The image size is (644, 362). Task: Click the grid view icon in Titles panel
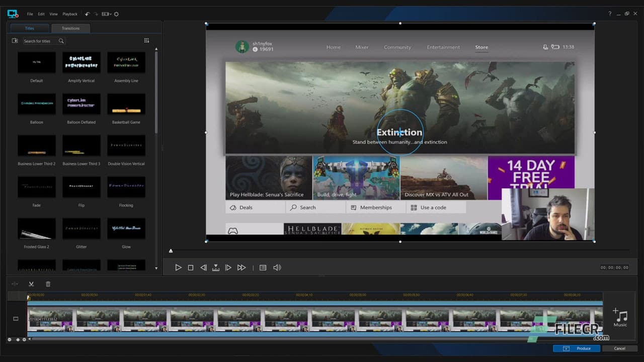146,40
